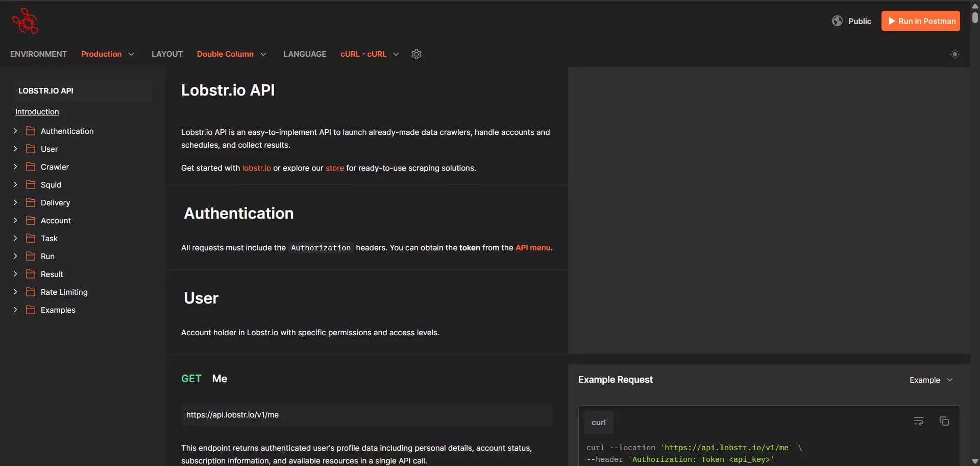Open the Double Column layout dropdown
Screen dimensions: 980x466
tap(232, 54)
